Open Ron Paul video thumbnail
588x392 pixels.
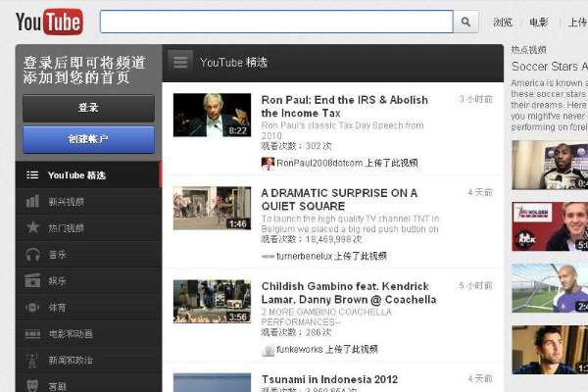pyautogui.click(x=213, y=116)
